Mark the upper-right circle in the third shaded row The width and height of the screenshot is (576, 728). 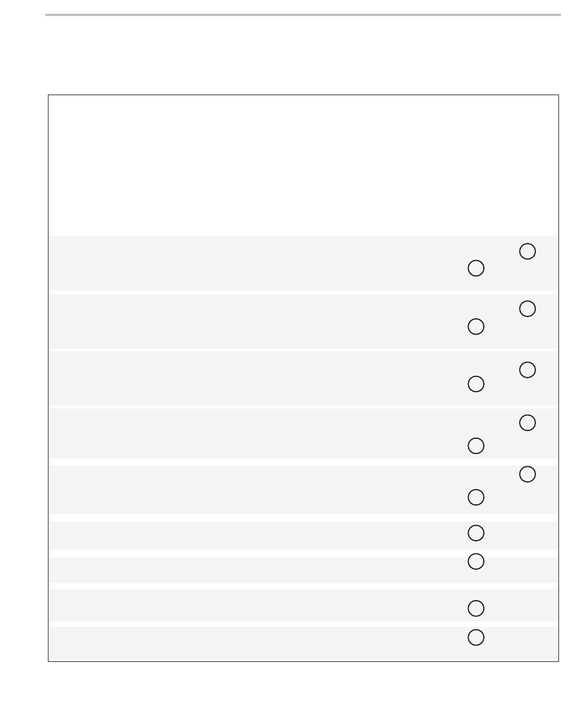pyautogui.click(x=527, y=370)
